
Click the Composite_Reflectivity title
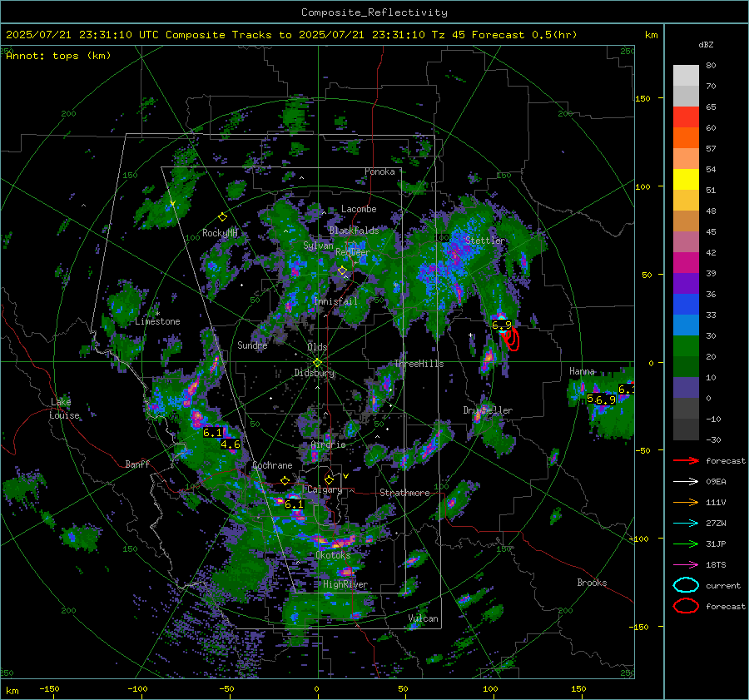tap(374, 12)
